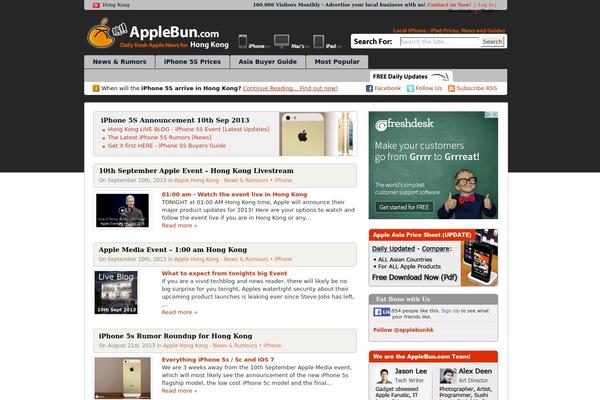This screenshot has width=600, height=400.
Task: Focus the Search the Site input field
Action: pos(440,42)
